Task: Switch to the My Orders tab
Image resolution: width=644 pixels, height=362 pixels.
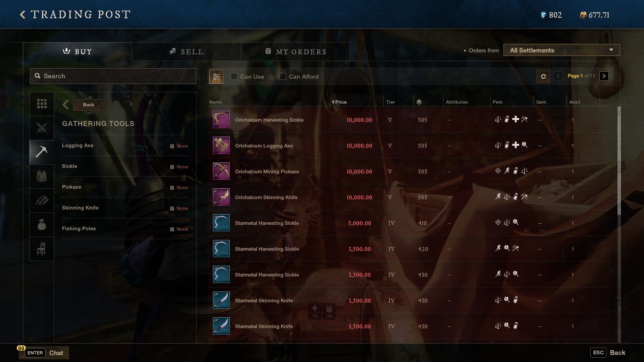Action: (x=295, y=52)
